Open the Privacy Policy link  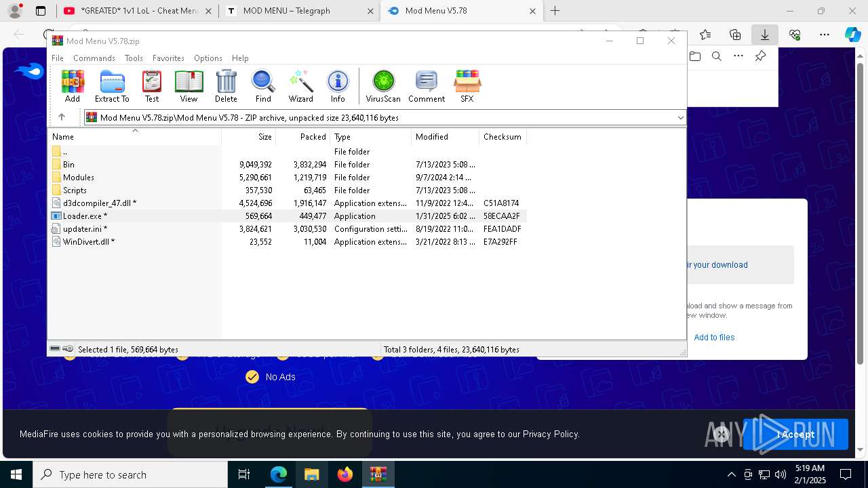coord(550,434)
